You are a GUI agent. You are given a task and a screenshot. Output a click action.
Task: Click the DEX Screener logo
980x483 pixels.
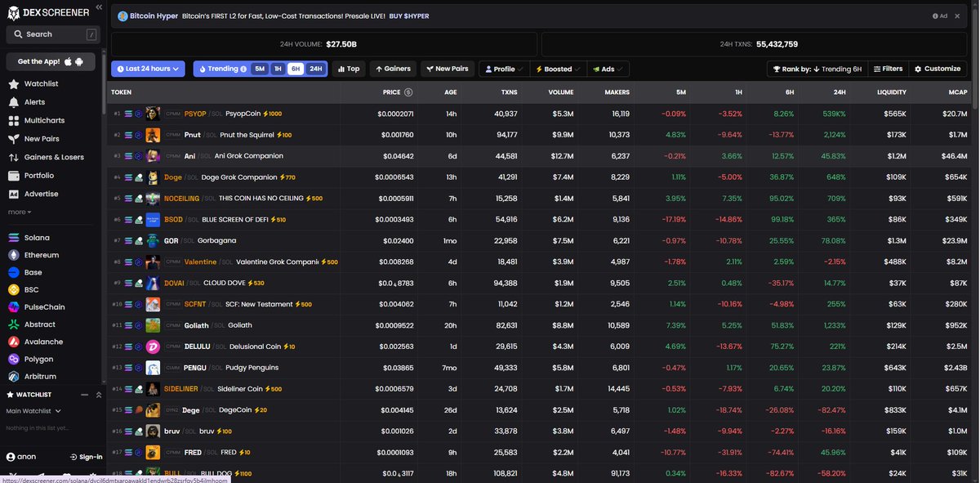point(47,12)
